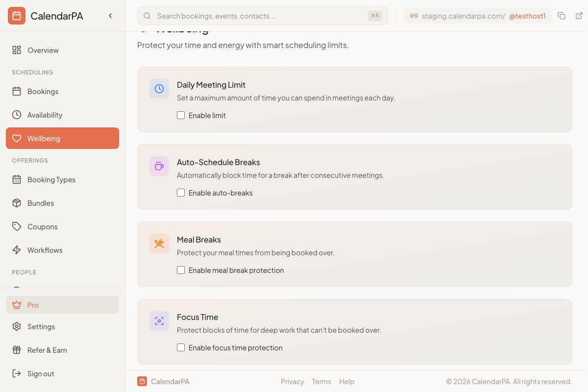The width and height of the screenshot is (588, 392).
Task: Click the @testhost1 account link
Action: pos(528,16)
